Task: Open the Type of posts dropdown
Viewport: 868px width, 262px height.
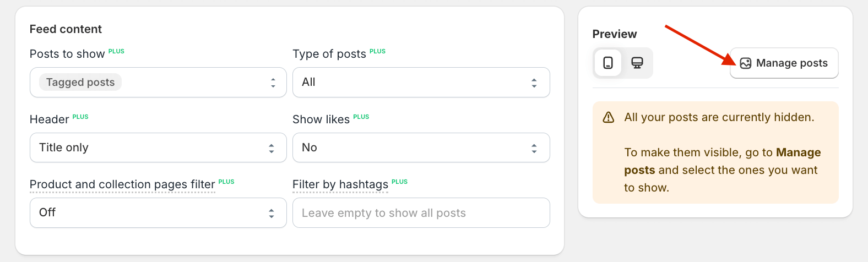Action: [421, 83]
